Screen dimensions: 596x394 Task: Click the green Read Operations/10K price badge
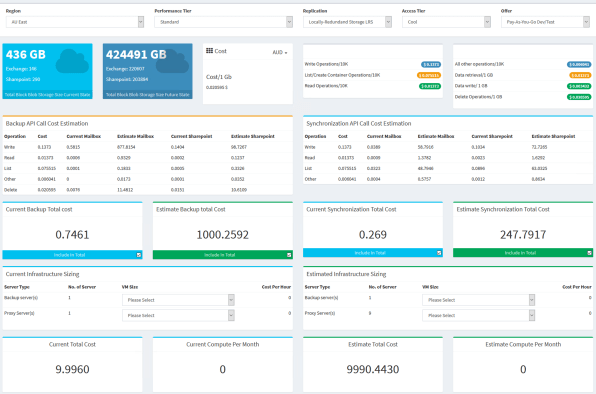(x=430, y=86)
